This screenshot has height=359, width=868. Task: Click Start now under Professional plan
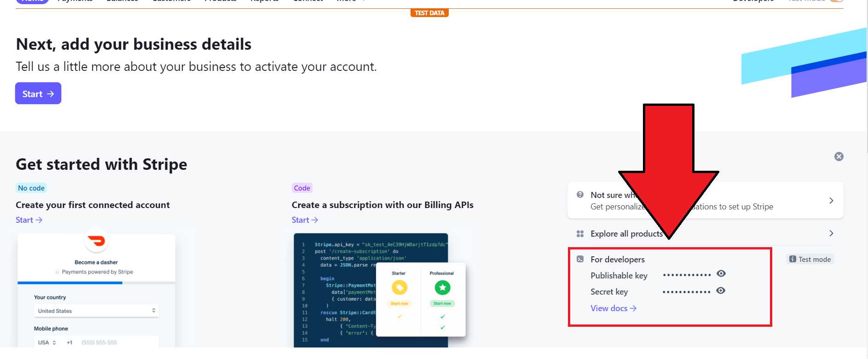click(442, 304)
